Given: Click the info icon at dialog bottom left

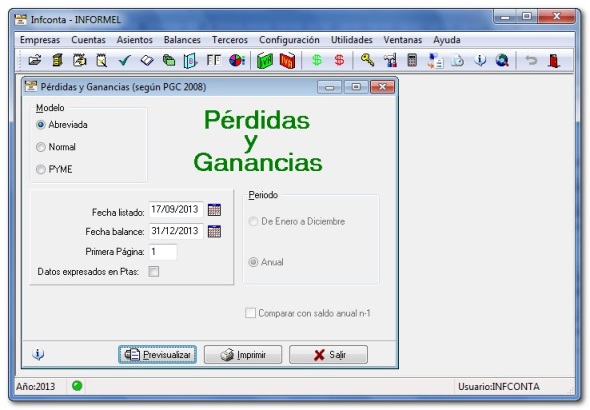Looking at the screenshot, I should point(38,354).
